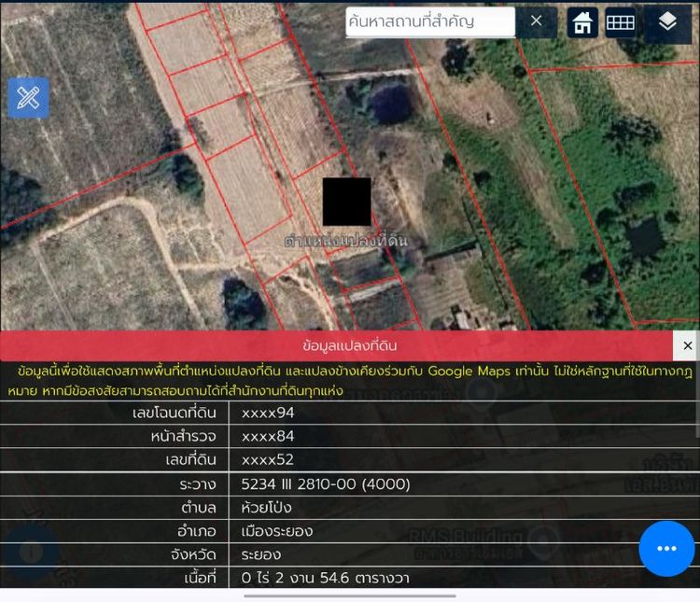Click the เนื้อที่ row label
Image resolution: width=700 pixels, height=602 pixels.
(x=200, y=578)
